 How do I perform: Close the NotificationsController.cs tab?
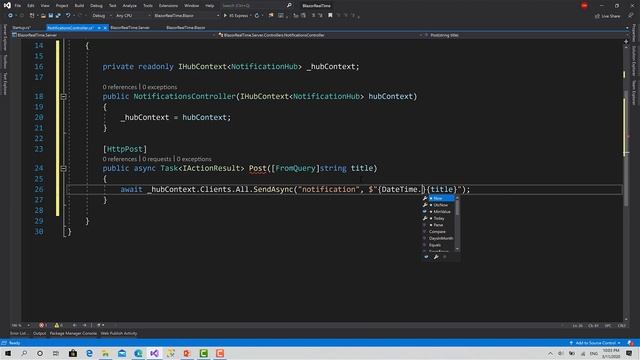click(105, 28)
